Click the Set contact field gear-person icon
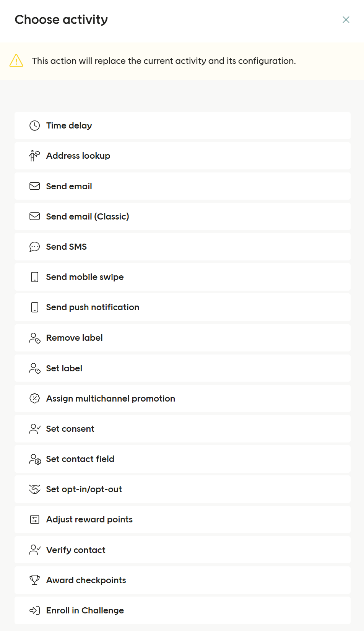The height and width of the screenshot is (631, 364). pos(34,459)
